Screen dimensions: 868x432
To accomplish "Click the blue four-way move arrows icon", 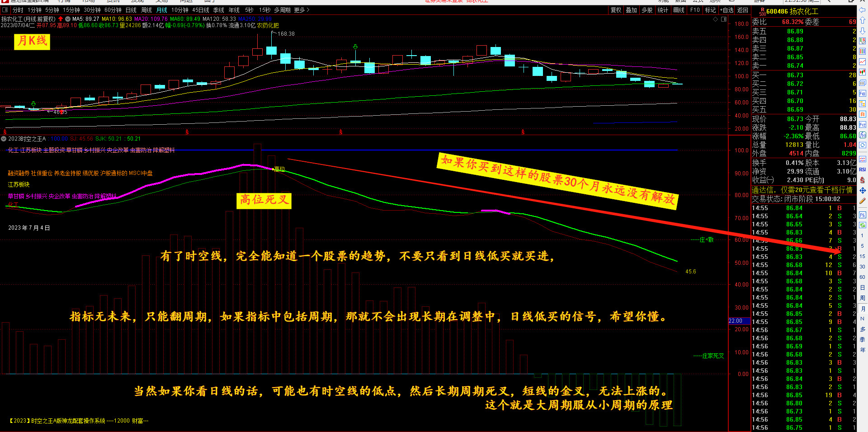I will tap(863, 190).
